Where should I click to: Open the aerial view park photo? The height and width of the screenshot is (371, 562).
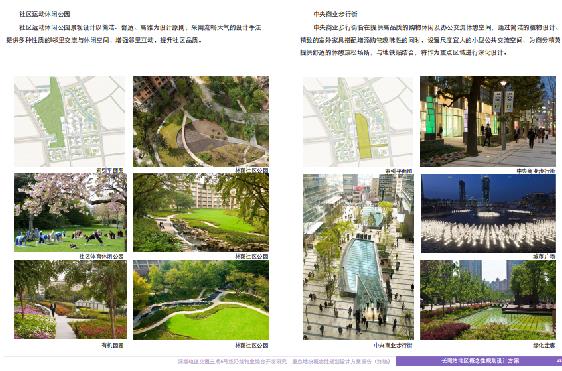tap(201, 121)
